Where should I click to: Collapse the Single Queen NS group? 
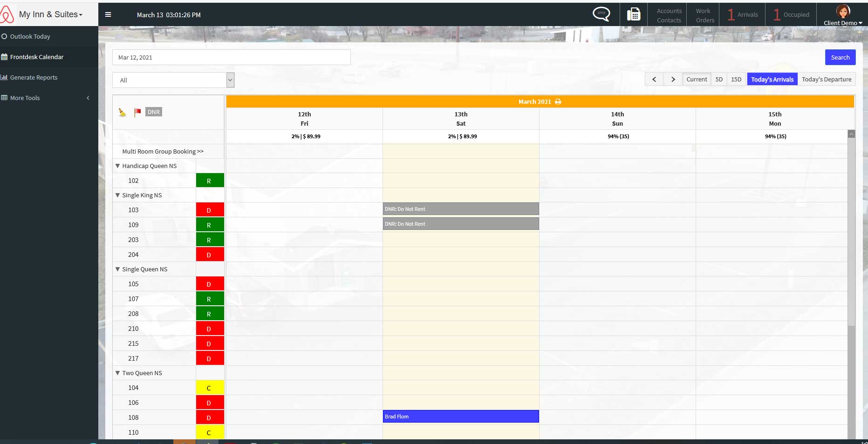[117, 269]
